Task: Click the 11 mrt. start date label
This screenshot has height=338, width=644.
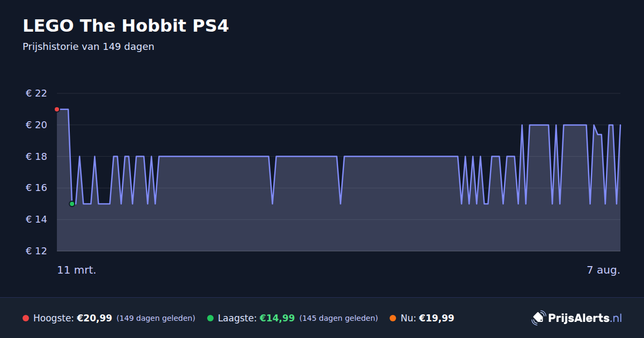Action: [x=77, y=270]
